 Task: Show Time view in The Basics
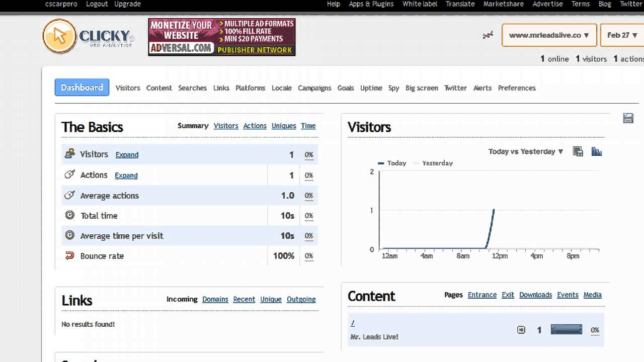point(308,126)
